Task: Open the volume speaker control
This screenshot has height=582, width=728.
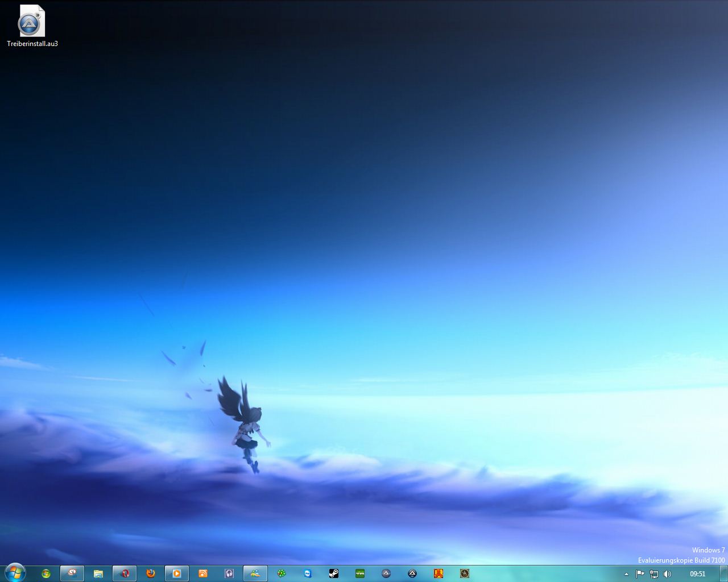Action: point(667,574)
